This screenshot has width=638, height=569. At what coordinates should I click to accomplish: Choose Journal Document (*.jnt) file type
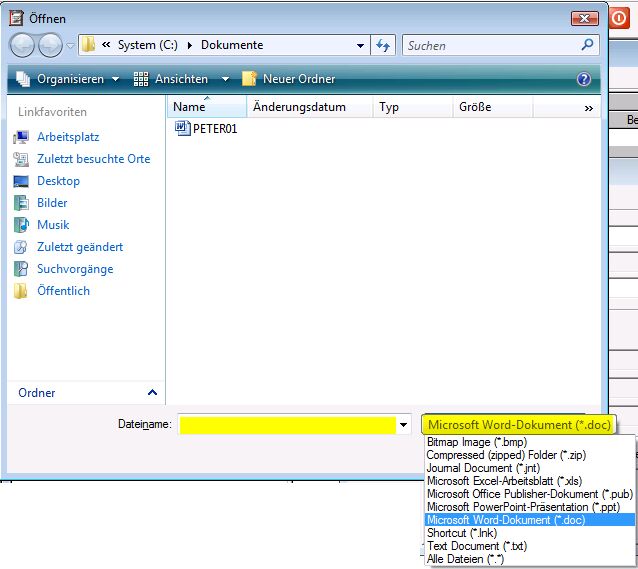tap(529, 468)
